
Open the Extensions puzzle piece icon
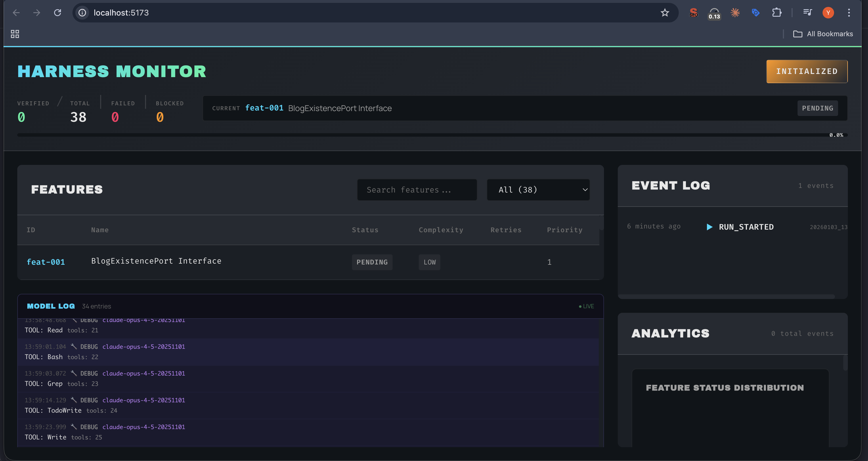[777, 12]
